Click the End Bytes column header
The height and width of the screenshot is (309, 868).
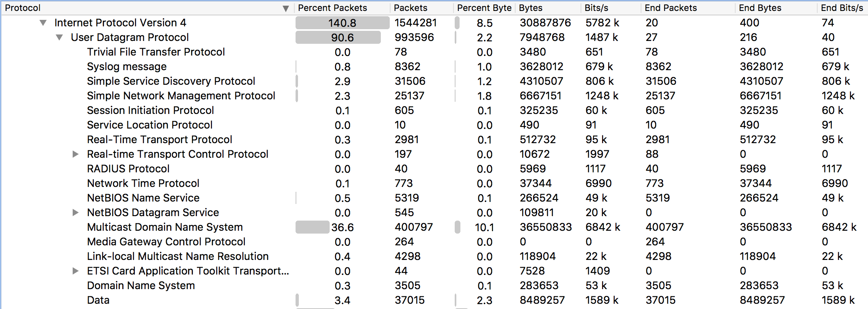pos(760,8)
